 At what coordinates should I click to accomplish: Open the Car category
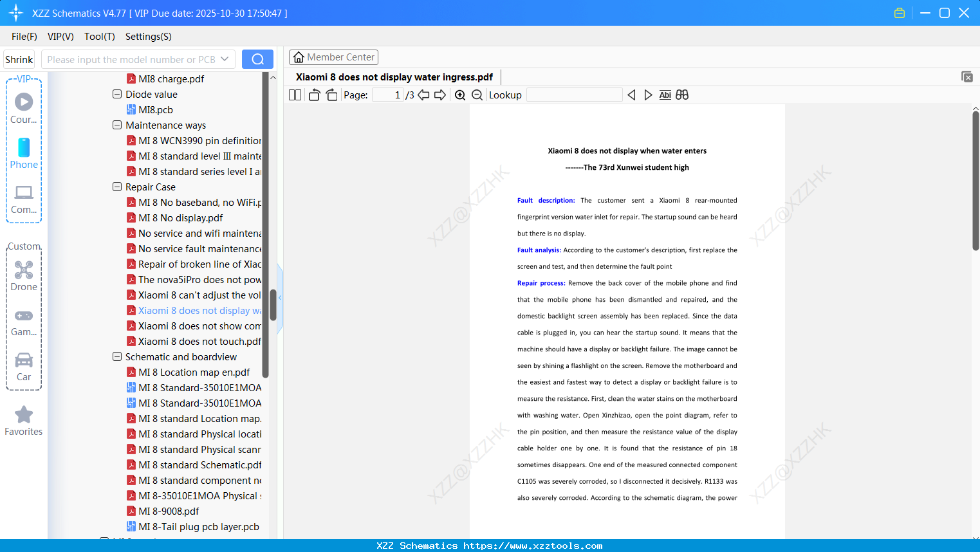[x=24, y=367]
